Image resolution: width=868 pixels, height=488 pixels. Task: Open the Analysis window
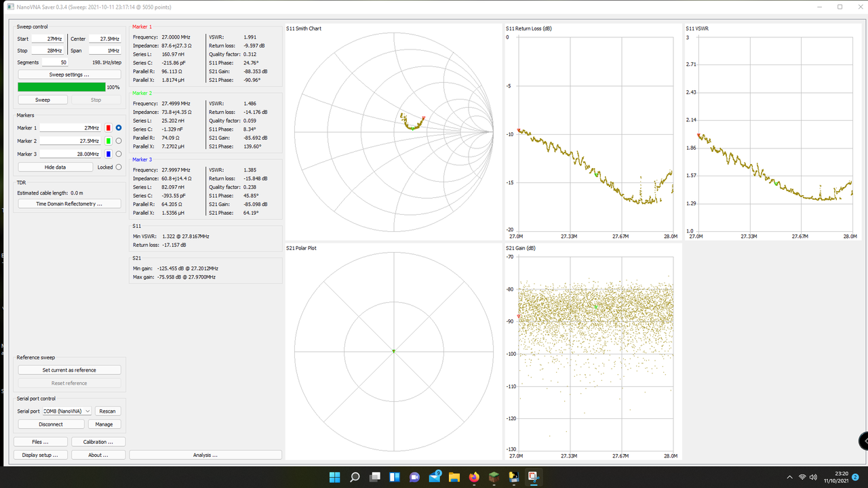[205, 455]
